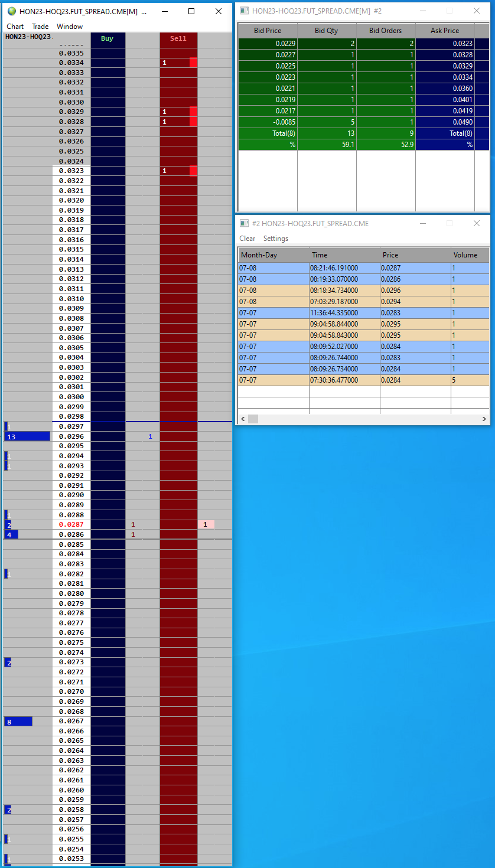Image resolution: width=495 pixels, height=868 pixels.
Task: Click the Time column header
Action: pos(344,255)
